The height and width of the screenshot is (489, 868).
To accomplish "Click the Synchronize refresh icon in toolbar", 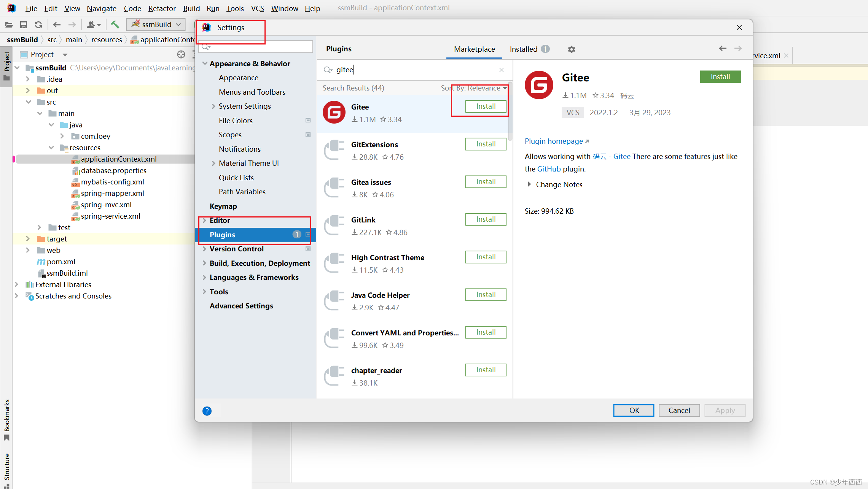I will [x=38, y=25].
